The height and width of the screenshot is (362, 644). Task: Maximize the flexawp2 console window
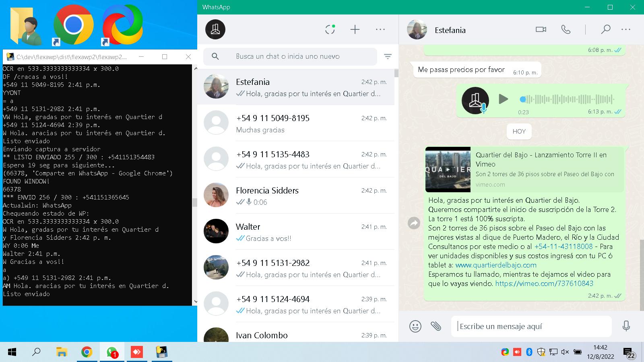[165, 57]
